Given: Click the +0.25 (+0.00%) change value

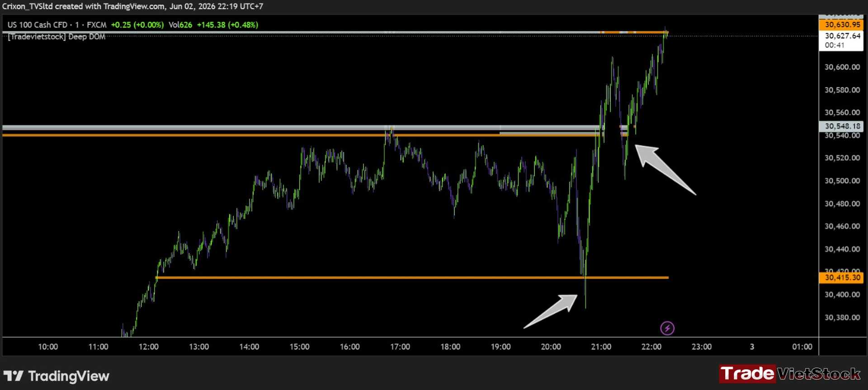Looking at the screenshot, I should (137, 25).
